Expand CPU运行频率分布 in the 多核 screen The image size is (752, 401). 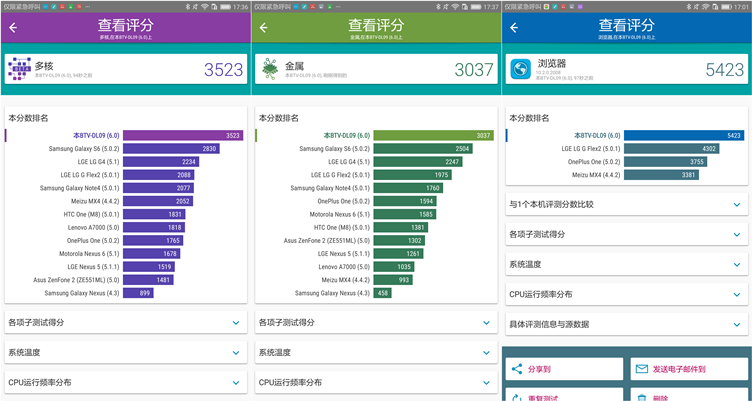pos(126,382)
